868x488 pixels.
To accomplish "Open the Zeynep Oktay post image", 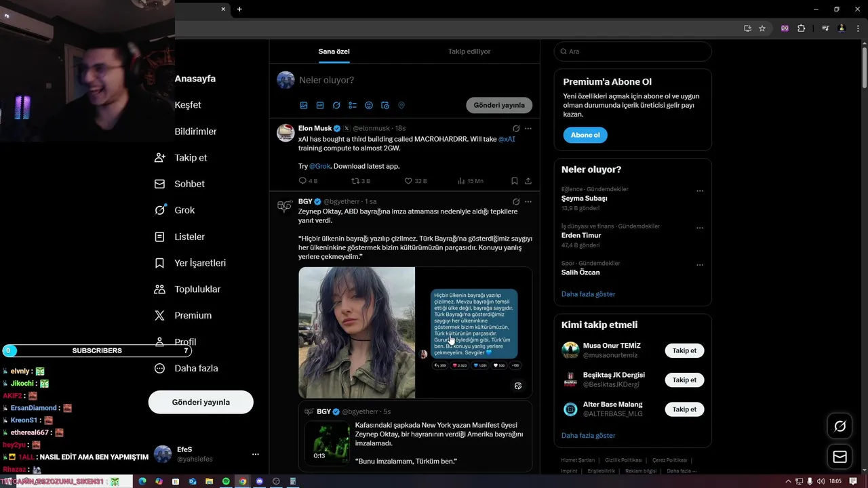I will 415,332.
